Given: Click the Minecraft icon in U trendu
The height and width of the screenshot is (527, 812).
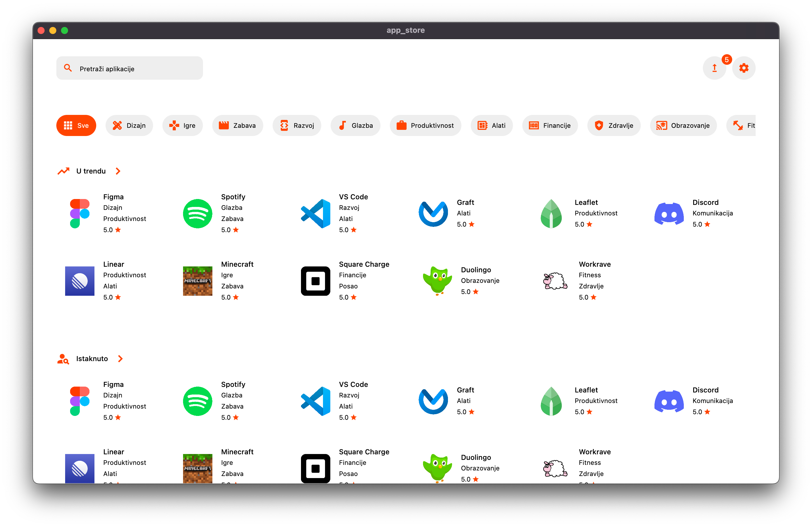Looking at the screenshot, I should [197, 281].
